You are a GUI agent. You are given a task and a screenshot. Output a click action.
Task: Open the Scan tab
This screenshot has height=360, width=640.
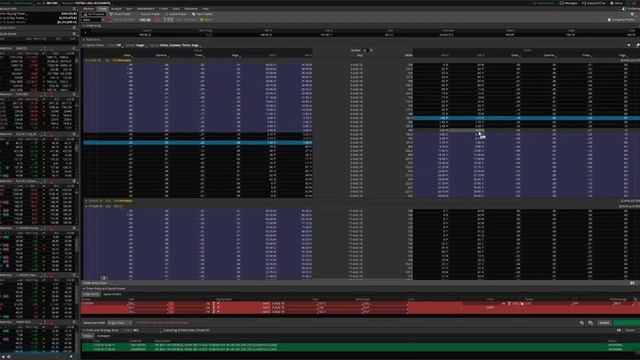129,9
